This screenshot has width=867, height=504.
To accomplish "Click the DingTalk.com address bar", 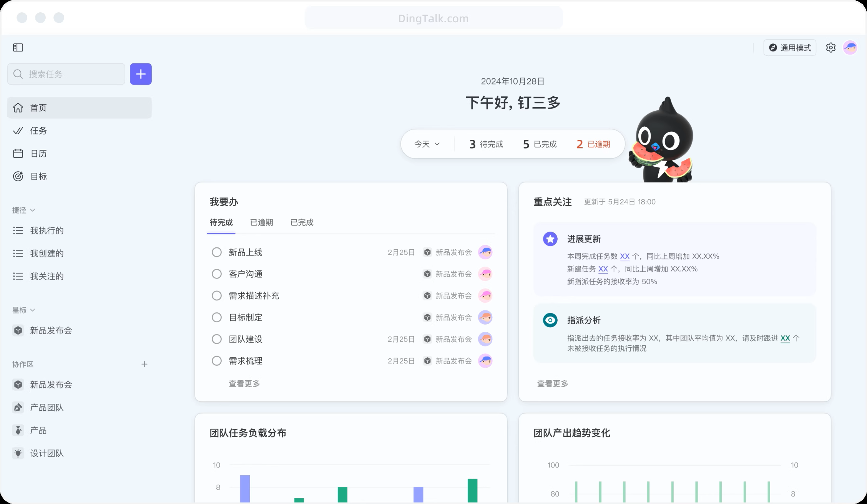I will [433, 18].
